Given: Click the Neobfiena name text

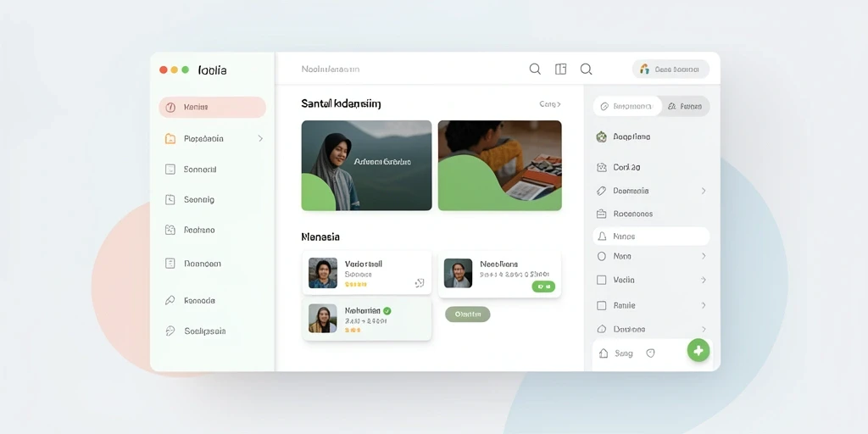Looking at the screenshot, I should tap(498, 264).
